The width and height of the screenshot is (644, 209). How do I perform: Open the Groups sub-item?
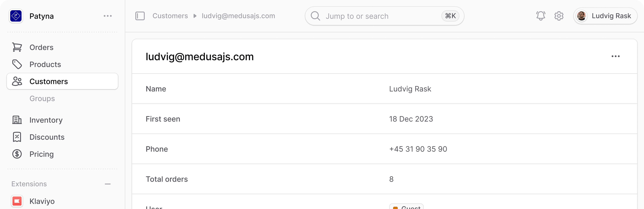click(42, 98)
